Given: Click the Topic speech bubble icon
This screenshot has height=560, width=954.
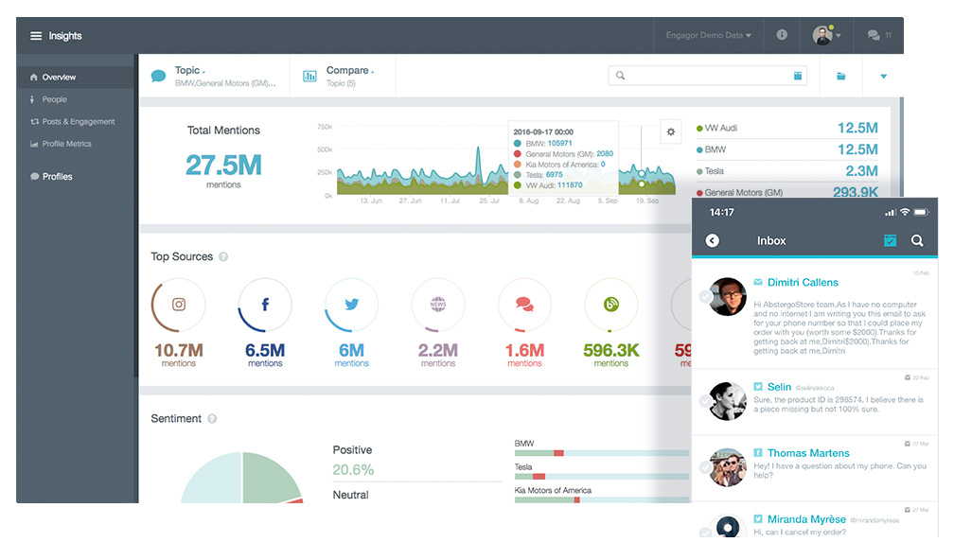Looking at the screenshot, I should [x=158, y=76].
